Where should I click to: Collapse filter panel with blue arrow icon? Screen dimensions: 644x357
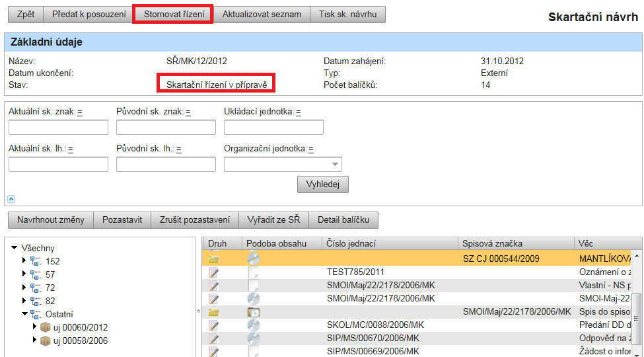click(x=11, y=198)
